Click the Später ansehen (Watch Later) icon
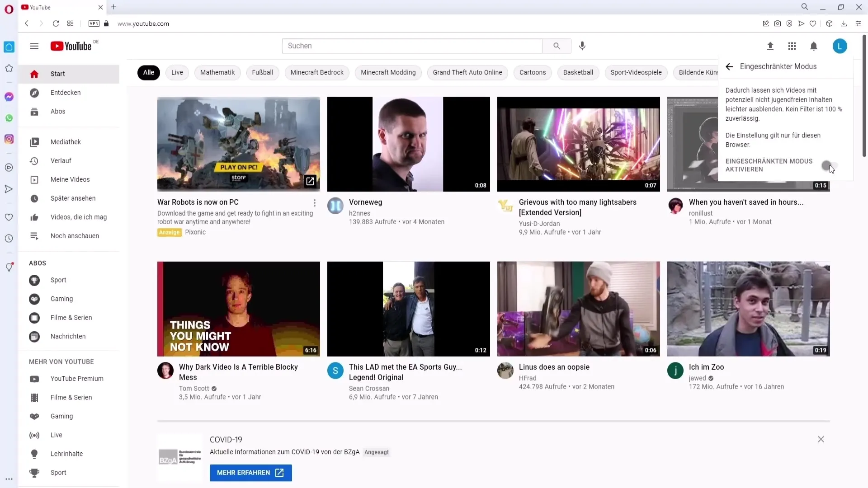Image resolution: width=868 pixels, height=488 pixels. coord(34,198)
